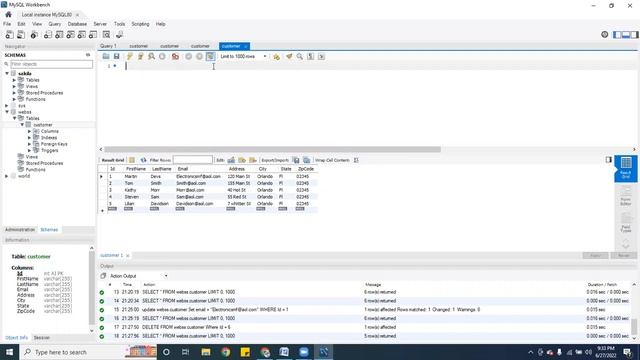Expand the sys schema
Image resolution: width=640 pixels, height=360 pixels.
pyautogui.click(x=7, y=106)
